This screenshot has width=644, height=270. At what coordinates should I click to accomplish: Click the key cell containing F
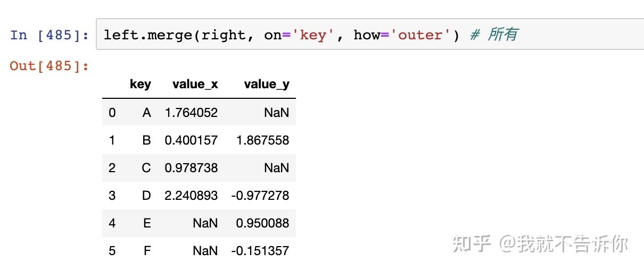point(147,251)
